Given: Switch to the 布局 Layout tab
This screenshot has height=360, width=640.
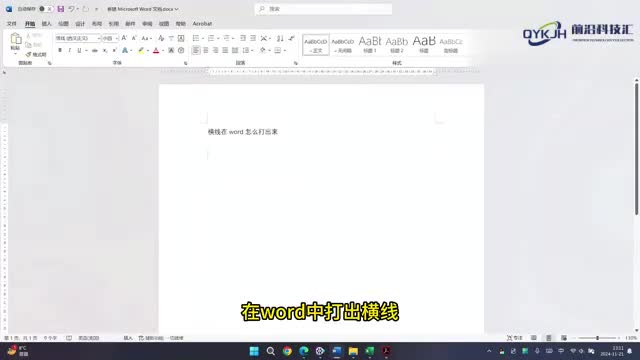Looking at the screenshot, I should (97, 24).
